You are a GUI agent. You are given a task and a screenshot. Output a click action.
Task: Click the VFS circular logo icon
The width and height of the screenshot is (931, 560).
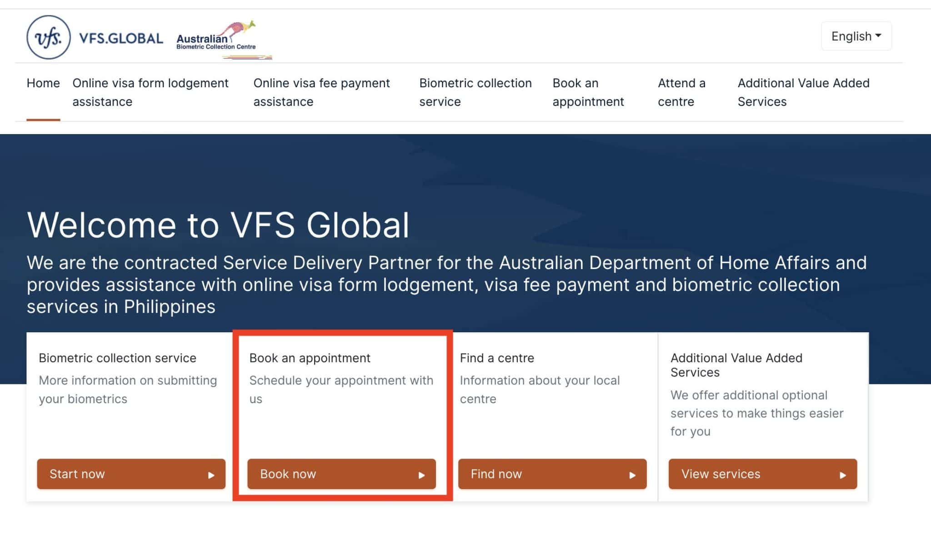(x=49, y=38)
